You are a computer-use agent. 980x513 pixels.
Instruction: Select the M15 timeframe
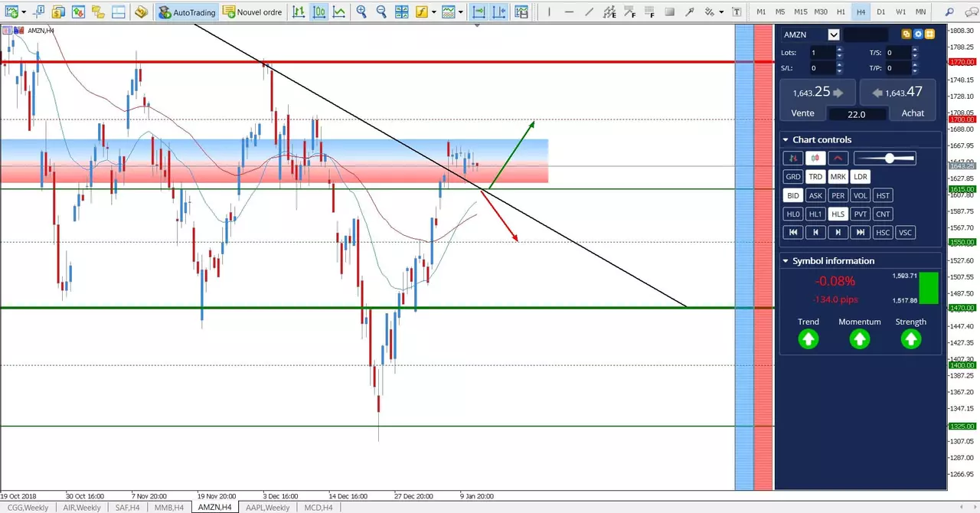point(801,12)
